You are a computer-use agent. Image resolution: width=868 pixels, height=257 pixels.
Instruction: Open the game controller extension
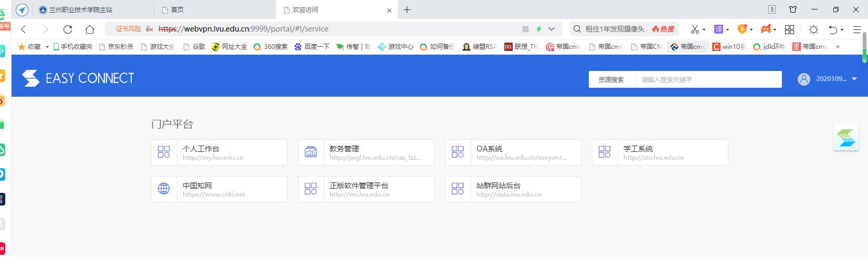[766, 29]
